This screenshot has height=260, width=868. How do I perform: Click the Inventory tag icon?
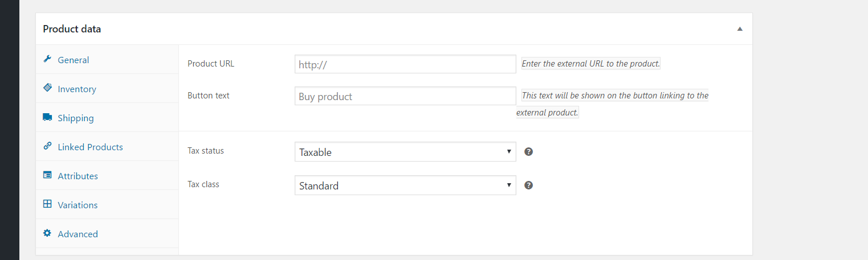tap(47, 88)
